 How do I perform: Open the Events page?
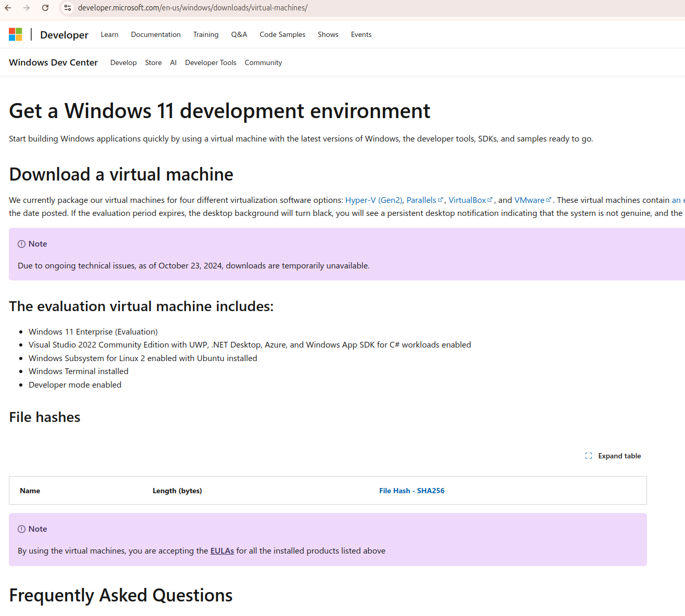click(x=361, y=34)
